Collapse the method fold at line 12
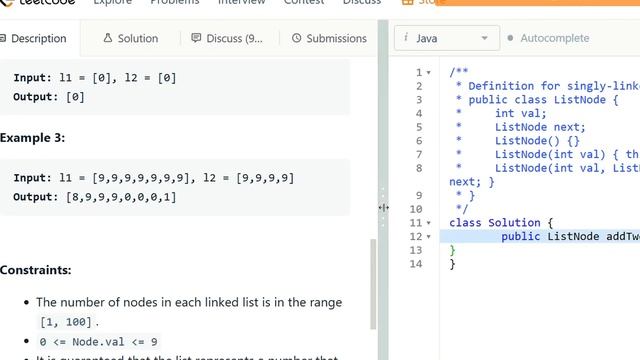640x360 pixels. click(429, 236)
